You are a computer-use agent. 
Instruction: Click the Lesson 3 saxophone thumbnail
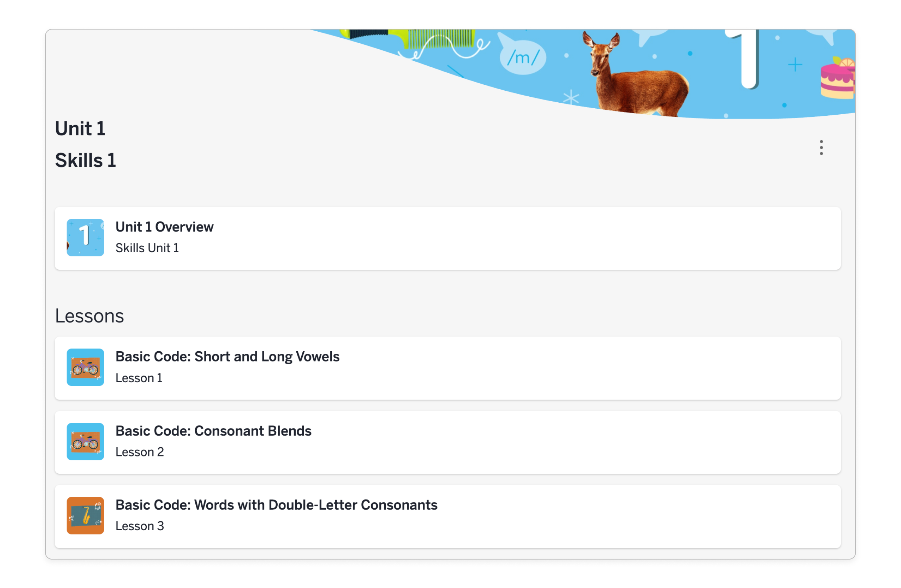[85, 515]
